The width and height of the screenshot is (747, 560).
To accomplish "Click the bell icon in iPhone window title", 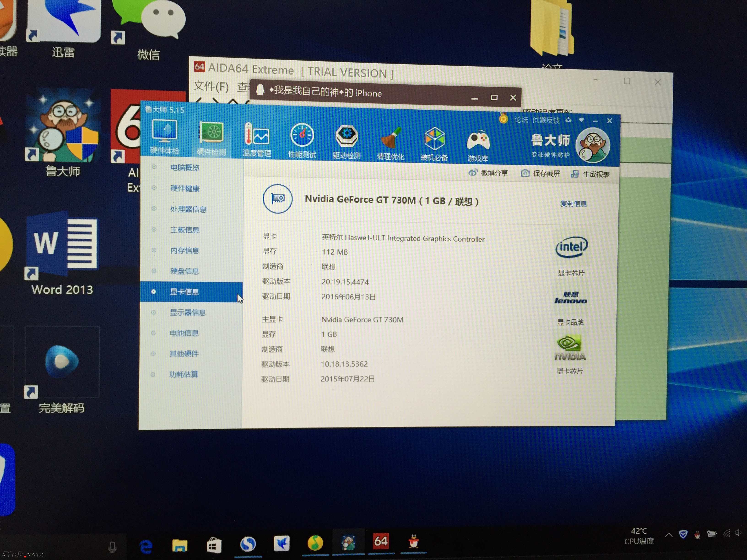I will [260, 90].
